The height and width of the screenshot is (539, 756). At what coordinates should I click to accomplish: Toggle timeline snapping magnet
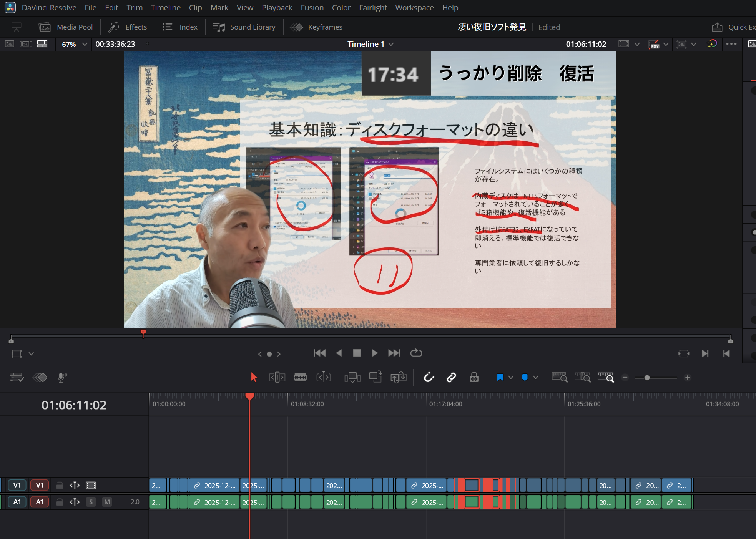(429, 378)
